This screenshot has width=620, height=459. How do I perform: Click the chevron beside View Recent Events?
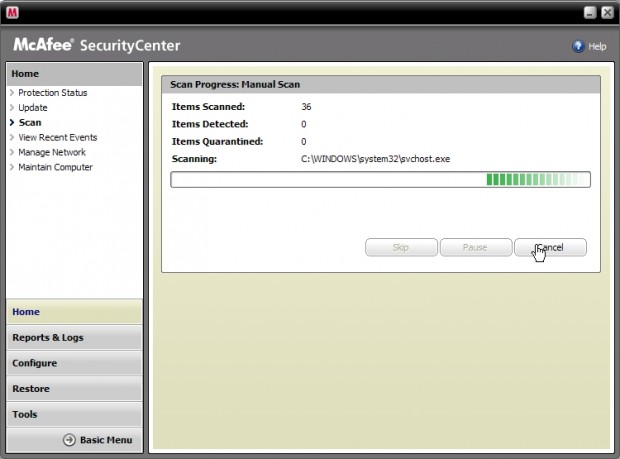point(12,137)
